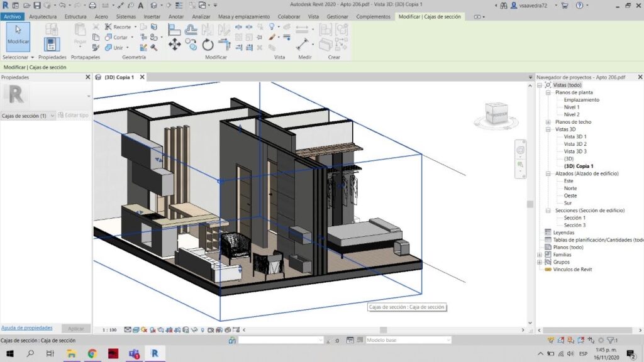This screenshot has height=362, width=644.
Task: Click the Ayuda de propiedades link
Action: pyautogui.click(x=26, y=328)
